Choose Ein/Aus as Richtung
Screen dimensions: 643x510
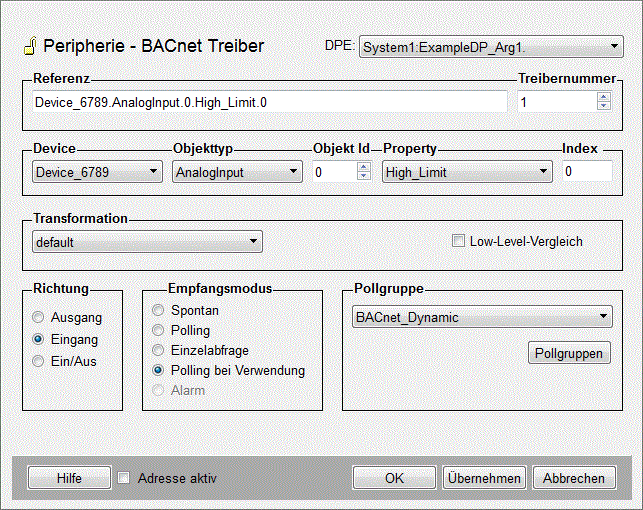click(39, 361)
